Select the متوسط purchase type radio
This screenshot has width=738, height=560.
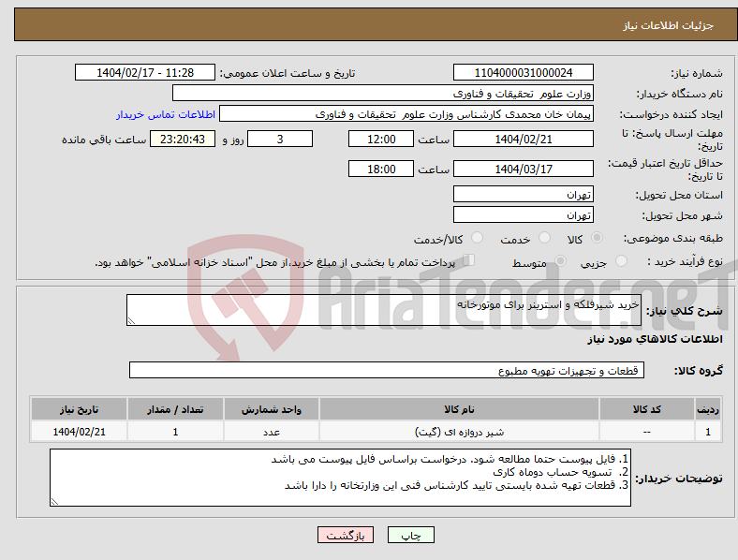pyautogui.click(x=560, y=260)
